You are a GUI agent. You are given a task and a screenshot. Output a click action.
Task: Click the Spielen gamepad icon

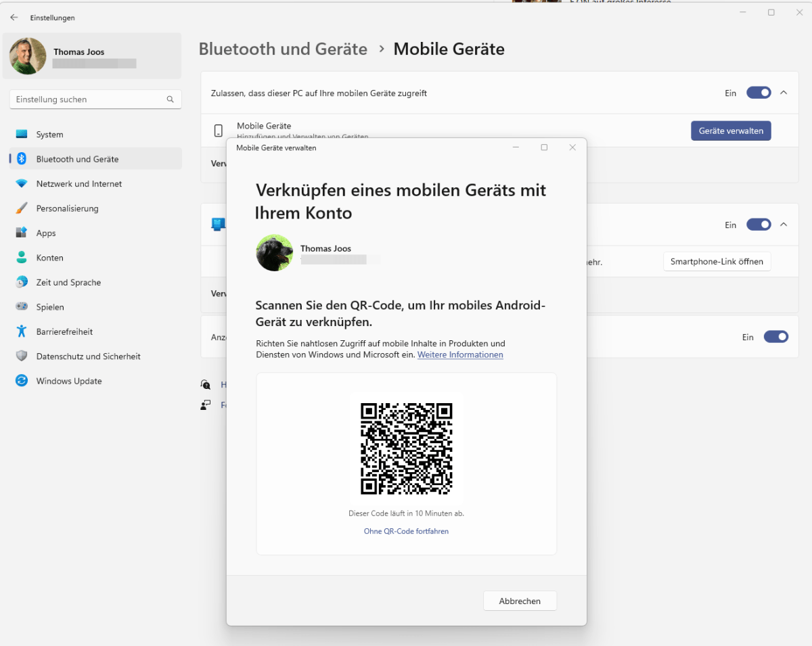pos(22,307)
